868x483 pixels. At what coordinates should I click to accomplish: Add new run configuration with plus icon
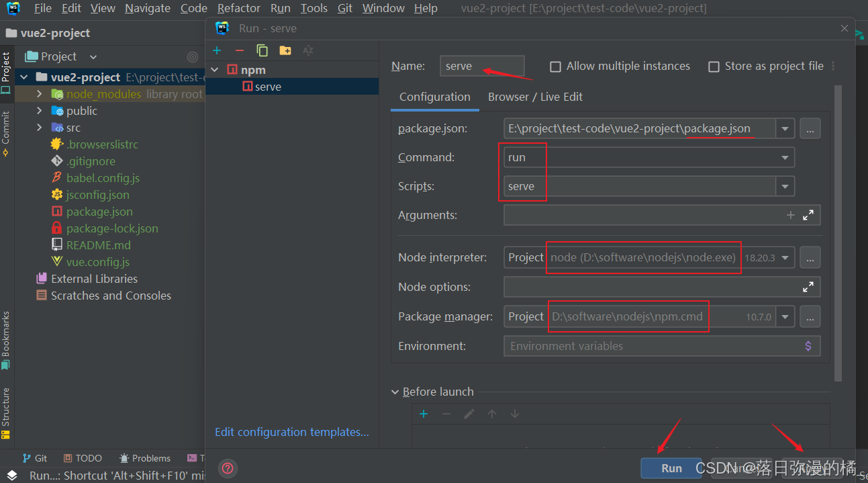point(217,51)
